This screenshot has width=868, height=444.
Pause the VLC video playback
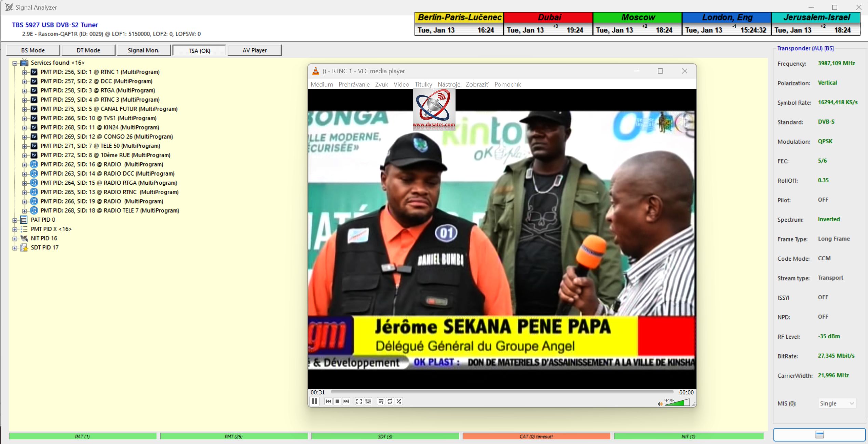(x=314, y=401)
